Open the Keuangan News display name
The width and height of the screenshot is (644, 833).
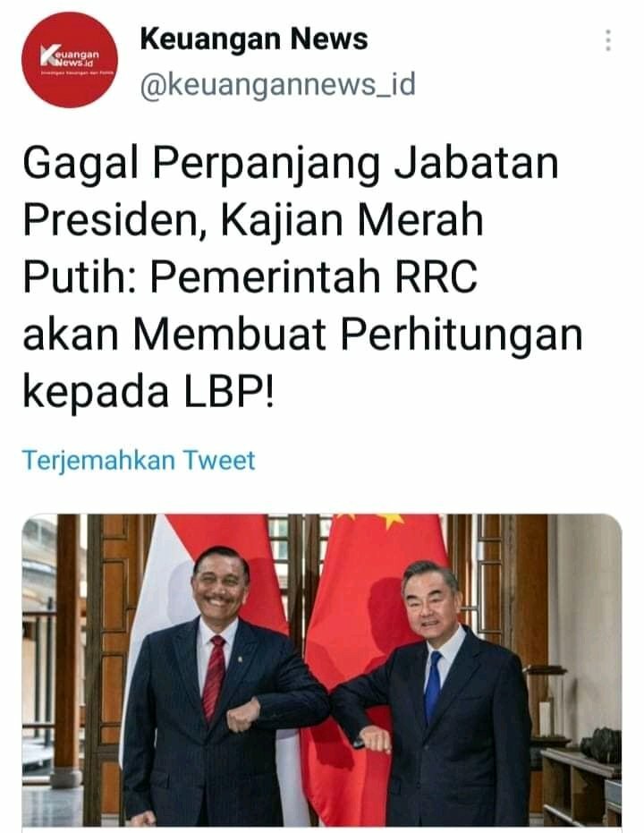[254, 39]
